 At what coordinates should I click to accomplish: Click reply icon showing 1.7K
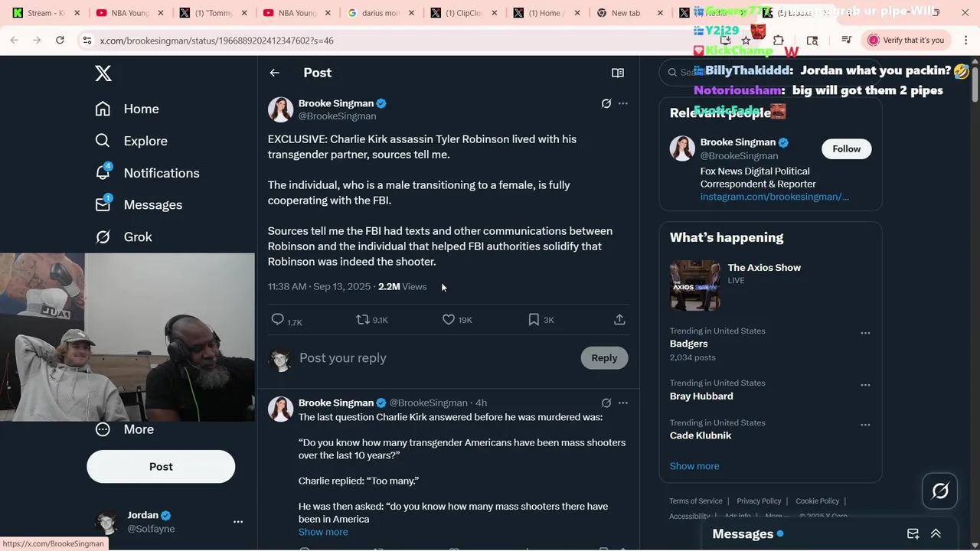(x=286, y=320)
